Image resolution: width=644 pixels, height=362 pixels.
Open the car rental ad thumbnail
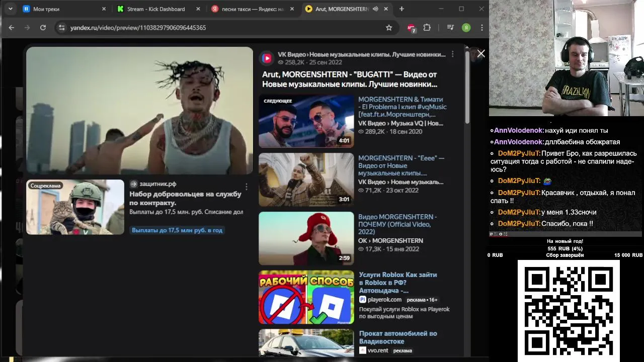point(306,343)
